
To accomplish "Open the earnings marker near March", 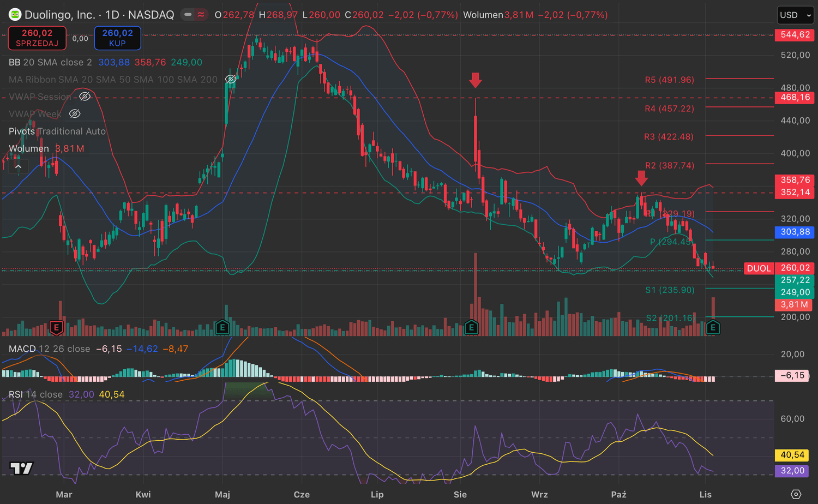I will click(56, 327).
